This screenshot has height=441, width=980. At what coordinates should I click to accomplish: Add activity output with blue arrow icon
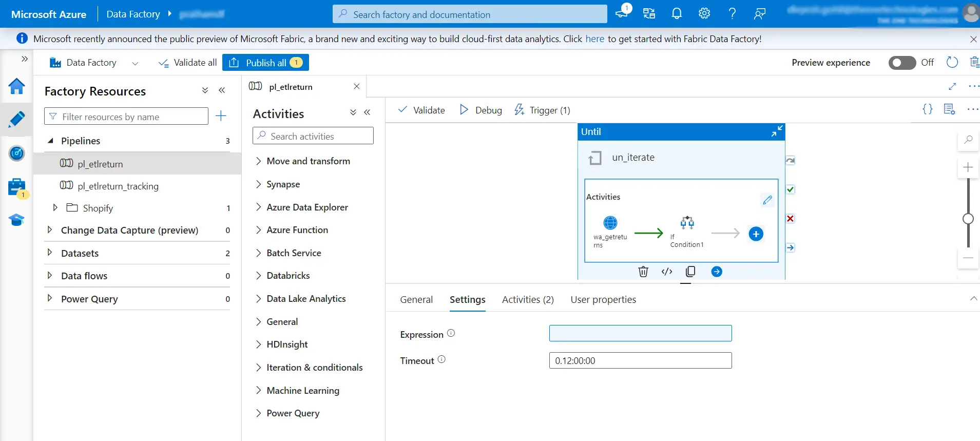717,272
